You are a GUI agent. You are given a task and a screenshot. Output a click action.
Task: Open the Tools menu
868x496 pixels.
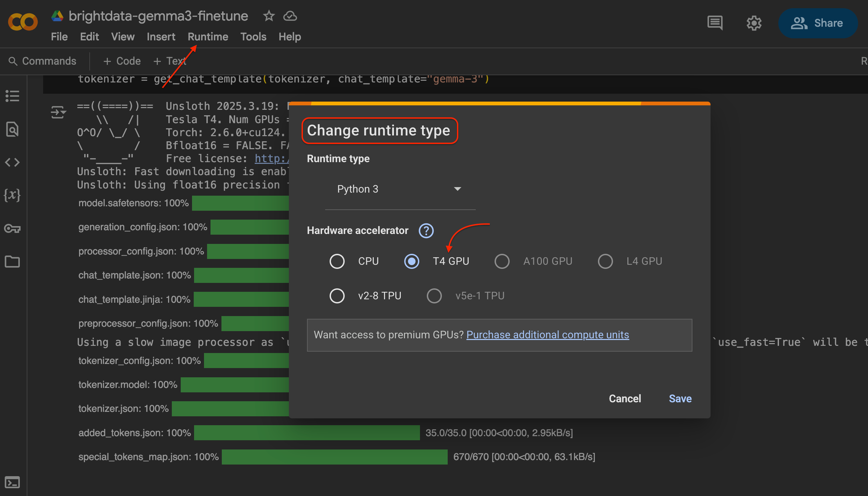pos(253,37)
